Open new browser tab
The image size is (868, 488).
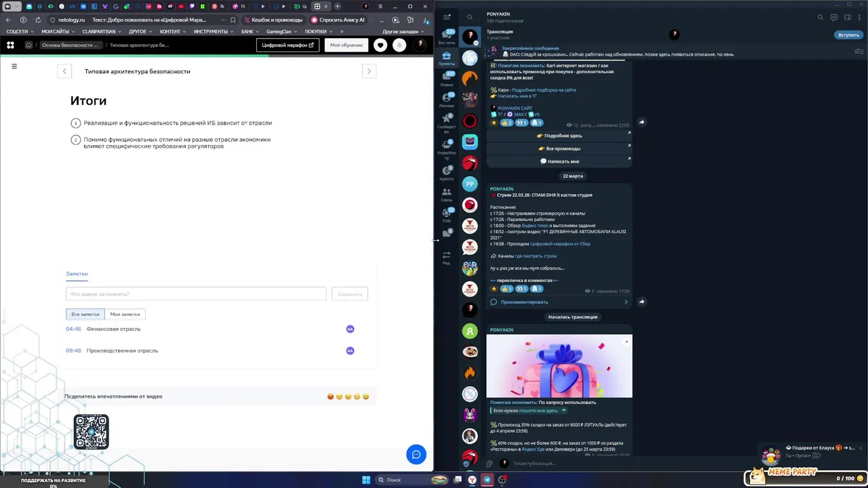337,7
